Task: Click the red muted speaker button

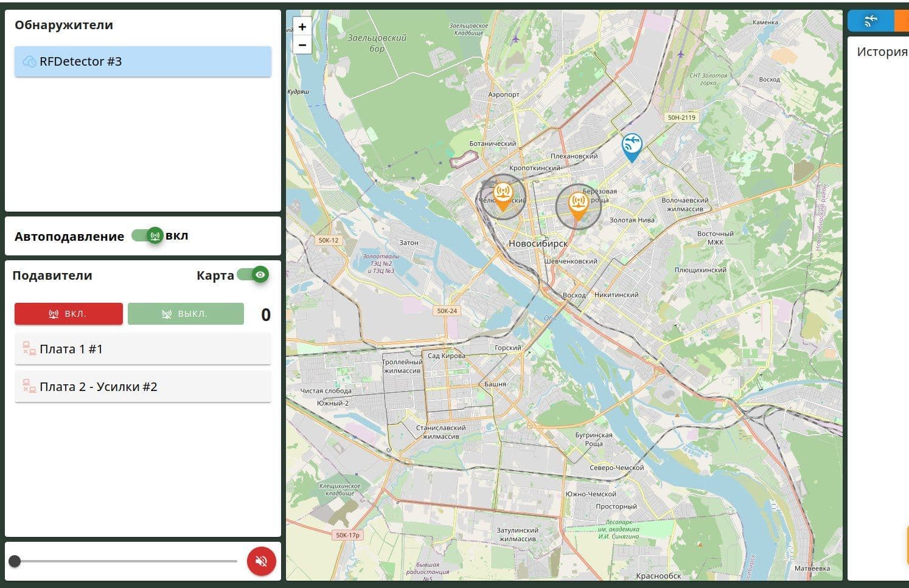Action: [262, 561]
